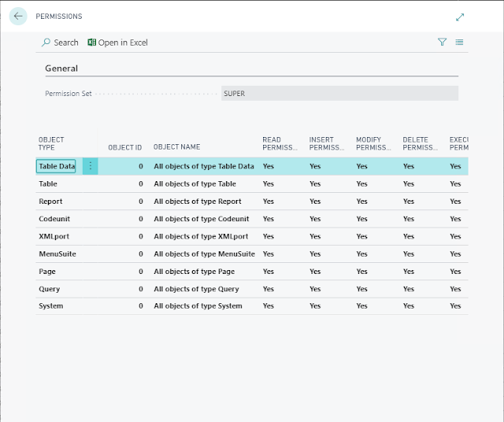Open in Excel

117,43
